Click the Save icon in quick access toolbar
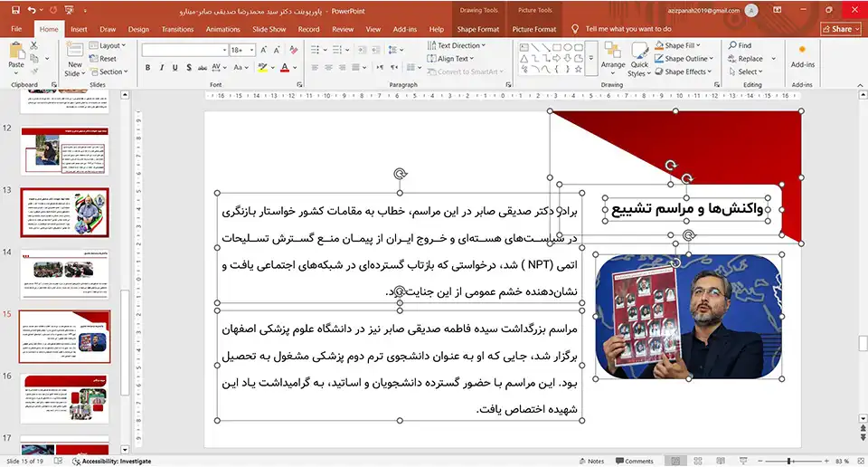 coord(15,10)
